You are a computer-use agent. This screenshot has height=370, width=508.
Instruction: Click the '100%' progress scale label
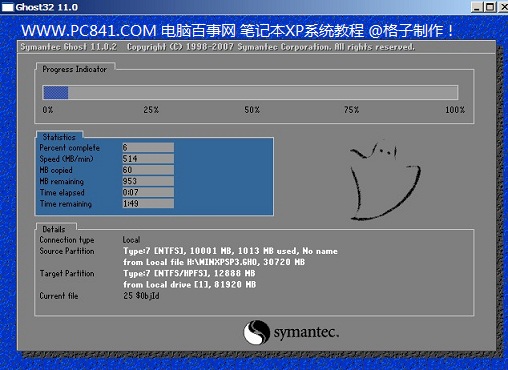[455, 110]
